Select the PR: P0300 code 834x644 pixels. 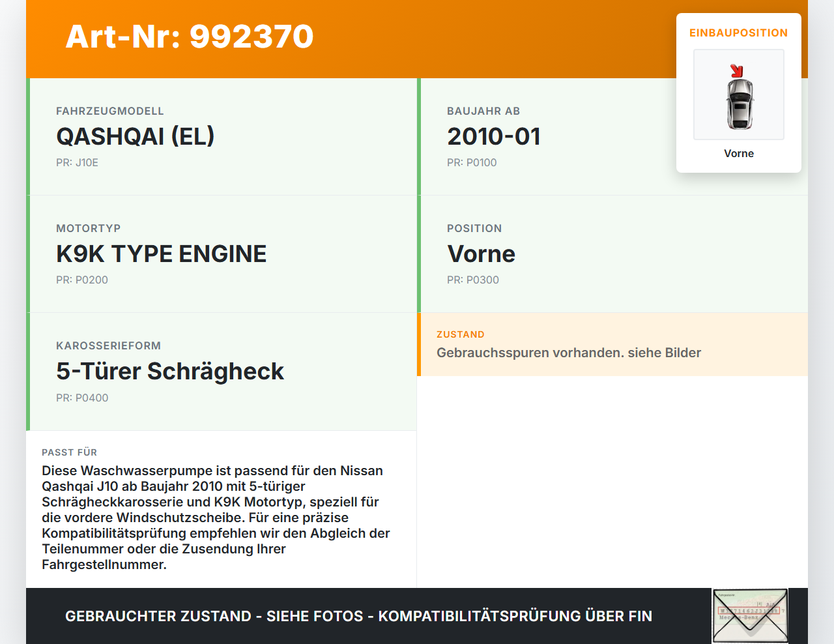click(473, 280)
